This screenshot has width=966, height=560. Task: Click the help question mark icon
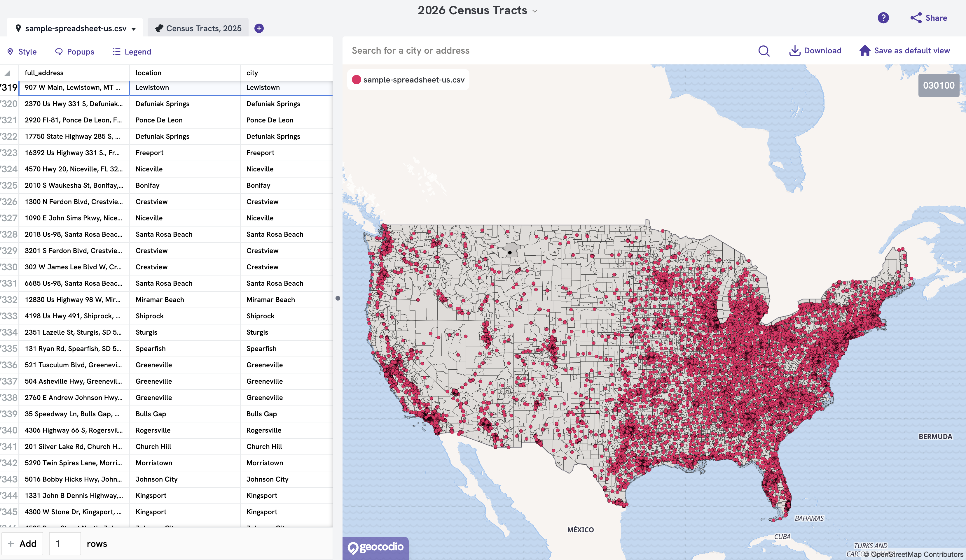point(883,18)
